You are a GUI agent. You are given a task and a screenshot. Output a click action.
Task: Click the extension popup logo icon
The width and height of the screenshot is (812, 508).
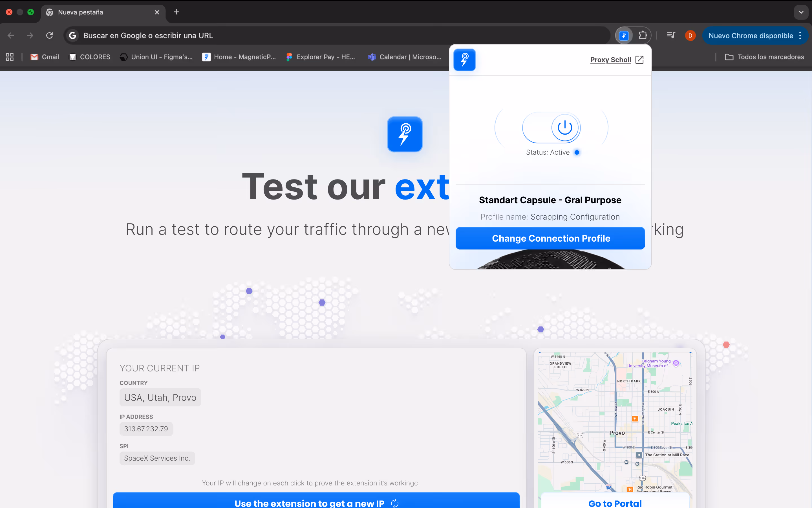coord(464,60)
